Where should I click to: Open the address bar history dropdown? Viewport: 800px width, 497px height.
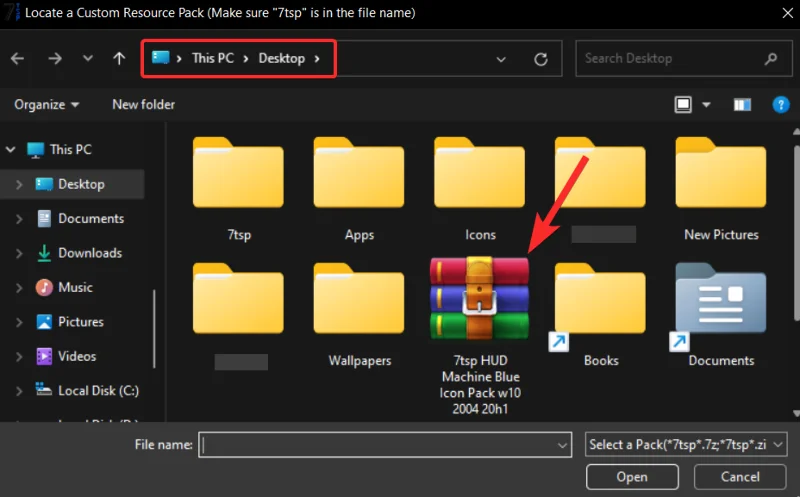coord(501,59)
